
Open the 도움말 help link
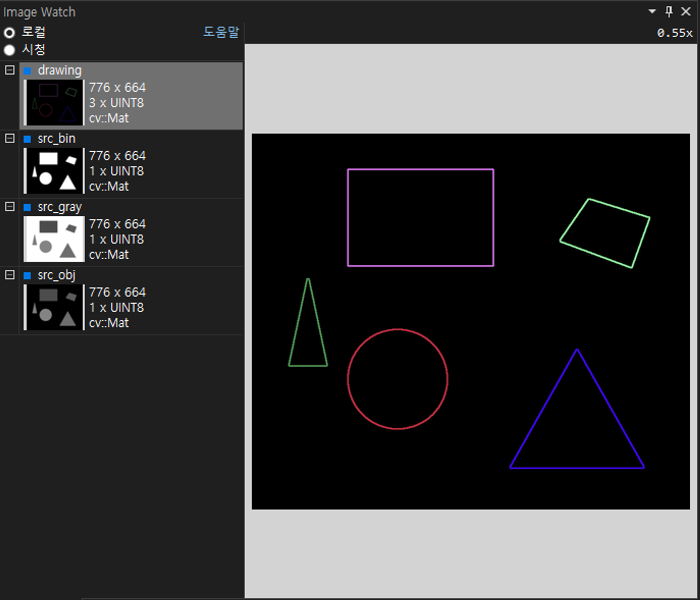[x=221, y=32]
